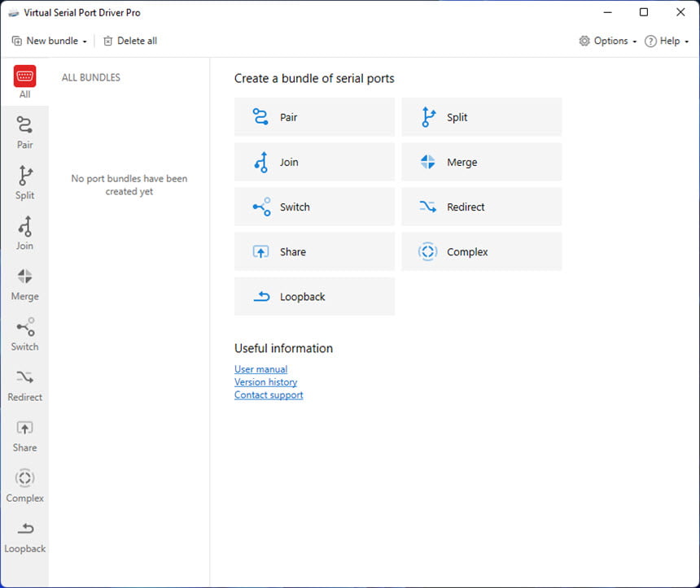Create a Merge bundle from main panel
This screenshot has height=588, width=700.
[481, 162]
